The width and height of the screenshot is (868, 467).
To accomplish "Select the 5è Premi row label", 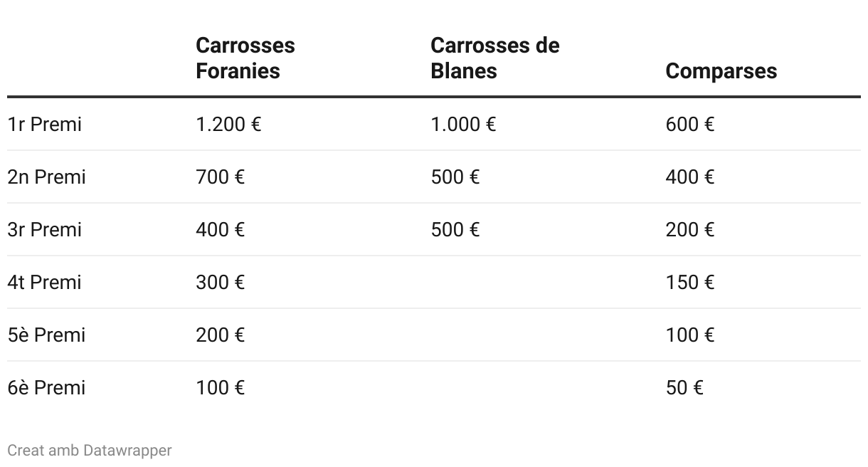I will click(x=47, y=335).
